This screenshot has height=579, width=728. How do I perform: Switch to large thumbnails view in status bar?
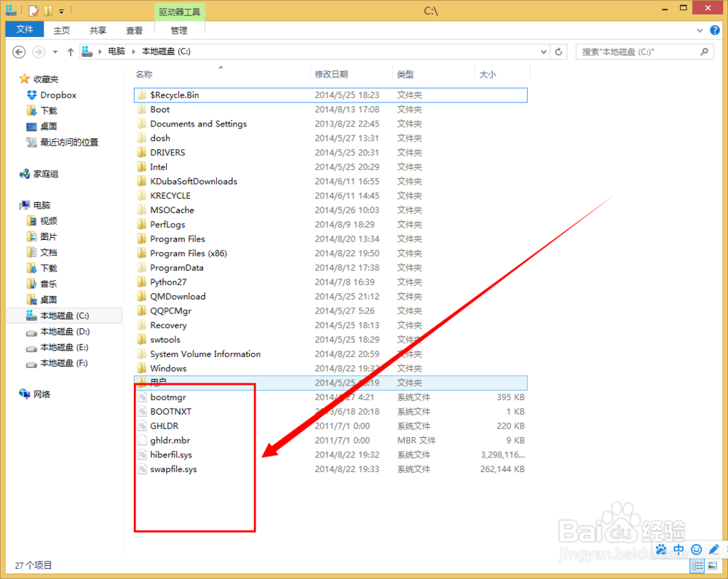point(712,565)
